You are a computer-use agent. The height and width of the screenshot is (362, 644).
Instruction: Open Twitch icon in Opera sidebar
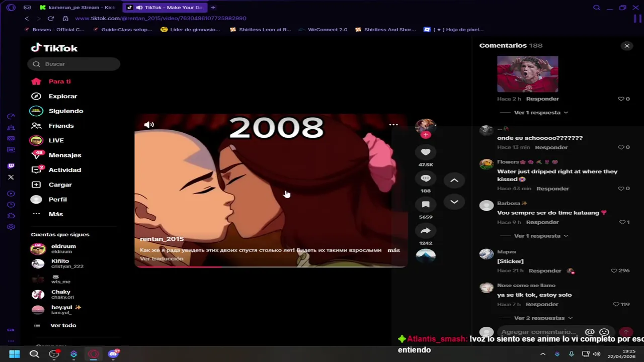point(11,166)
